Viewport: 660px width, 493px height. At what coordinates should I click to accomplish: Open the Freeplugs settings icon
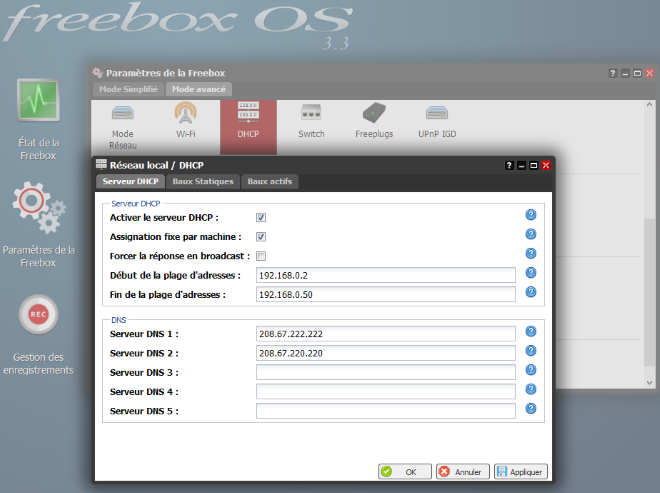pyautogui.click(x=373, y=113)
